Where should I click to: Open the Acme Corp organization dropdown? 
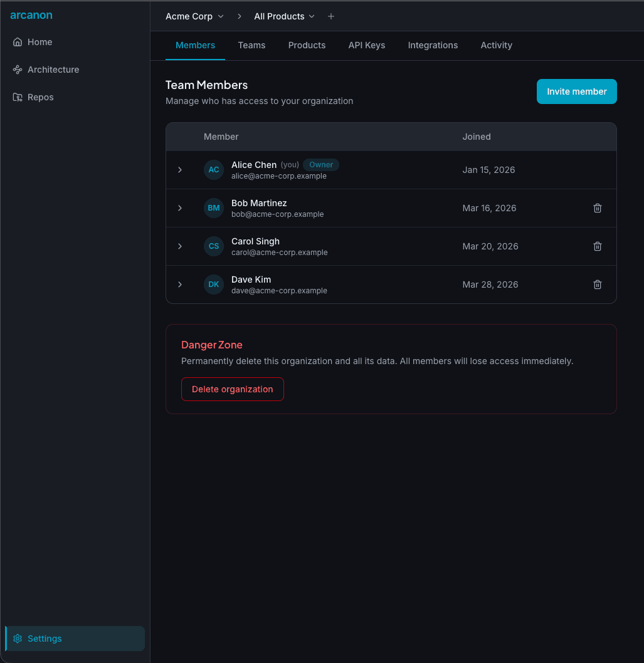tap(194, 16)
